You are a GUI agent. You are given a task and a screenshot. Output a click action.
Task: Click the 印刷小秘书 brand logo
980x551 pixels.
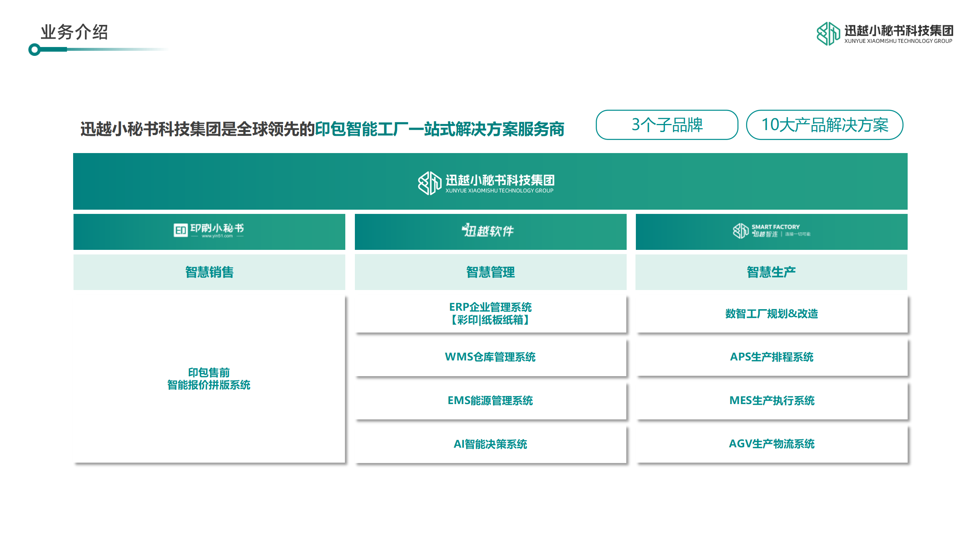(209, 230)
